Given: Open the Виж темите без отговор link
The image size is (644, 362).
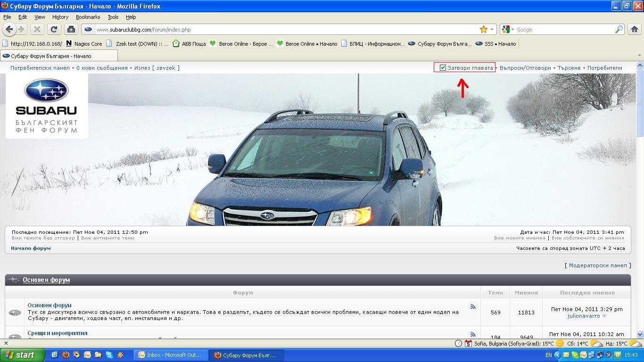Looking at the screenshot, I should click(43, 238).
